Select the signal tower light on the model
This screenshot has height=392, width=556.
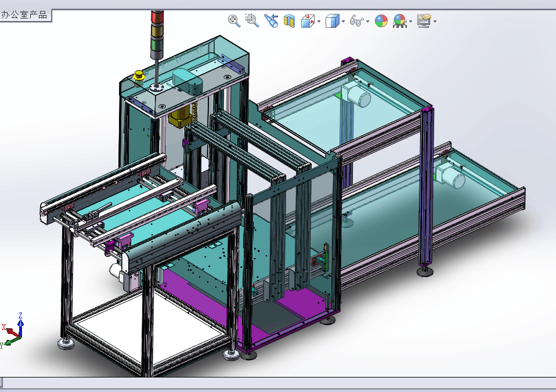click(157, 35)
